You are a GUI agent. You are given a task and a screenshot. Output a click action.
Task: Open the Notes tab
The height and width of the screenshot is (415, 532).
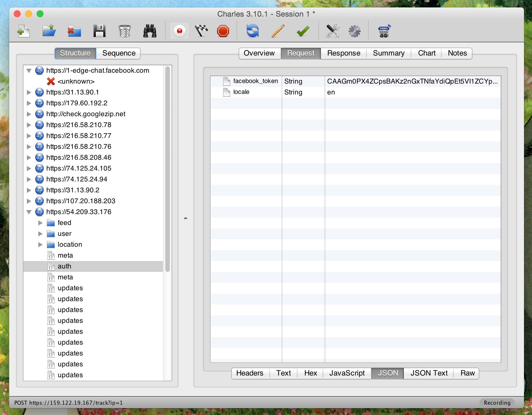point(457,53)
